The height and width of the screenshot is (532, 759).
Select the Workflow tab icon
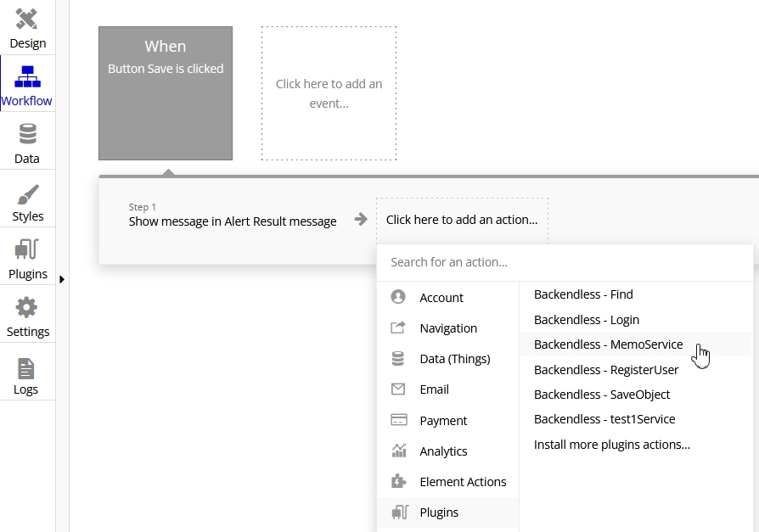point(27,77)
